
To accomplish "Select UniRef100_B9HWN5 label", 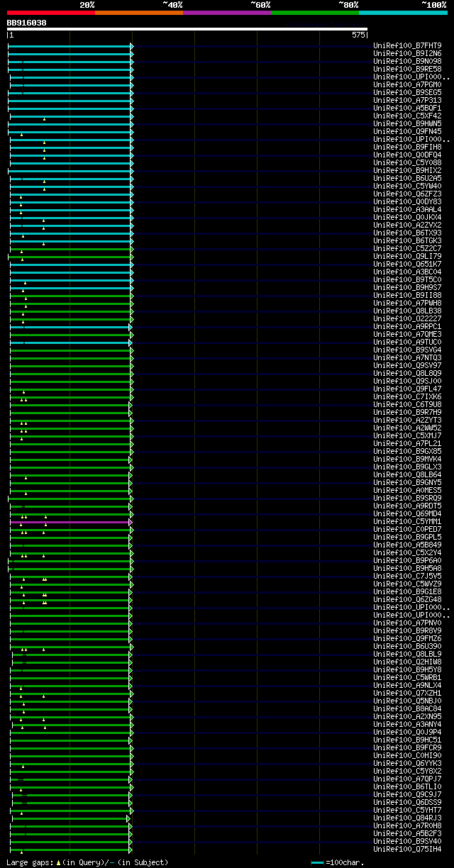I will coord(407,124).
